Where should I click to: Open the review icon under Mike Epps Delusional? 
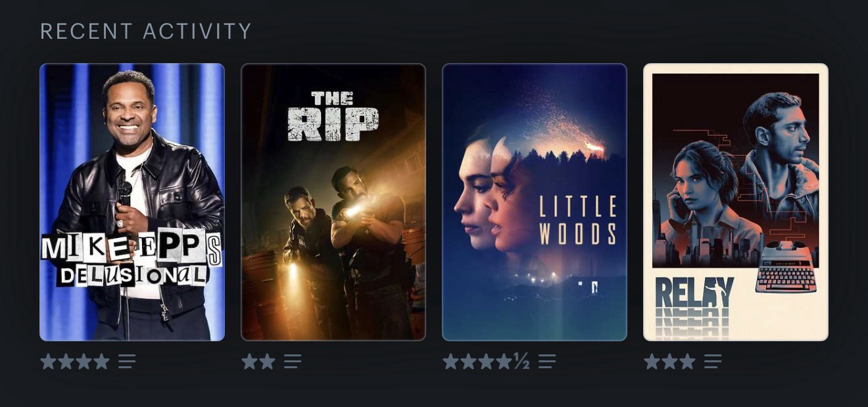coord(127,361)
